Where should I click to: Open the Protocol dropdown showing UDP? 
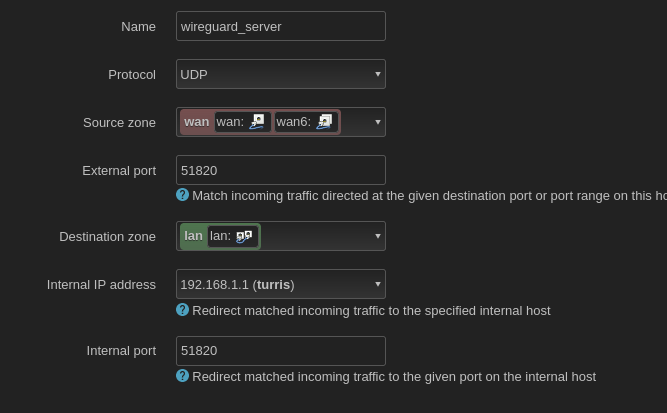(x=281, y=74)
